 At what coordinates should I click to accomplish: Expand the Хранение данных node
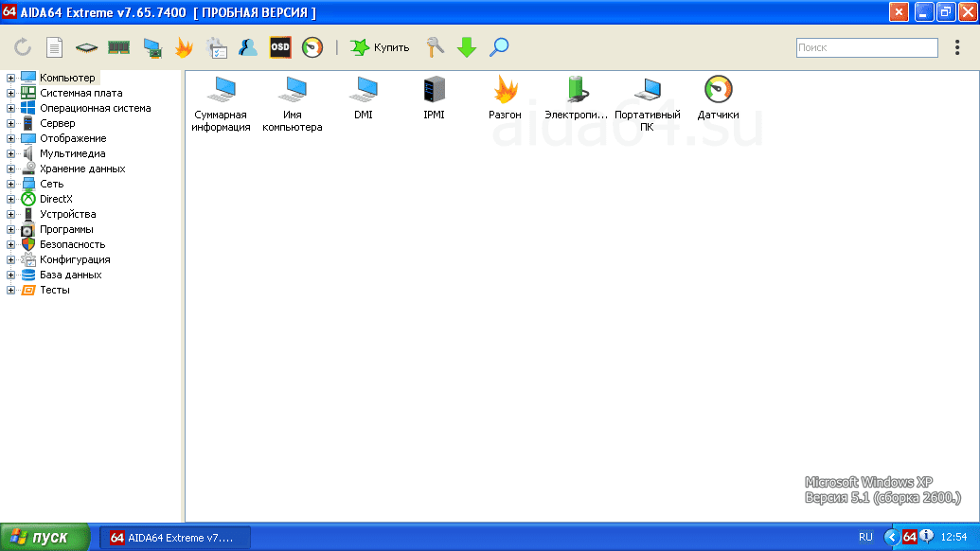10,169
